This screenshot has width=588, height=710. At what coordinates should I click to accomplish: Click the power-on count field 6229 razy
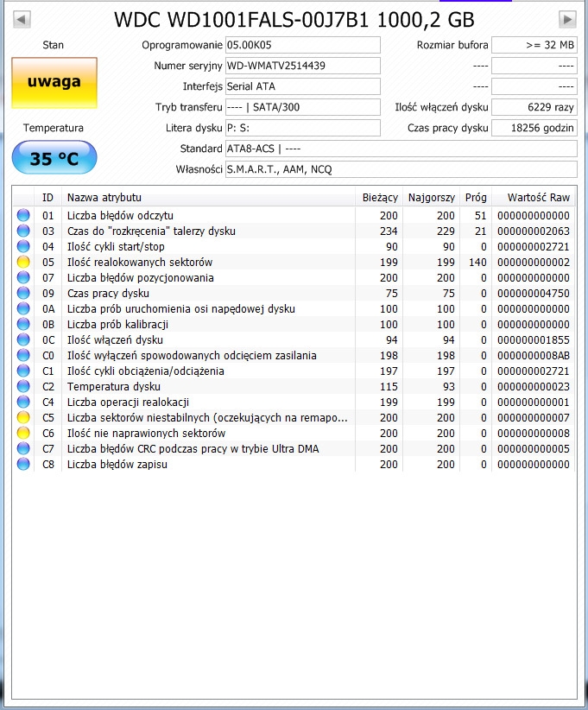click(x=534, y=107)
